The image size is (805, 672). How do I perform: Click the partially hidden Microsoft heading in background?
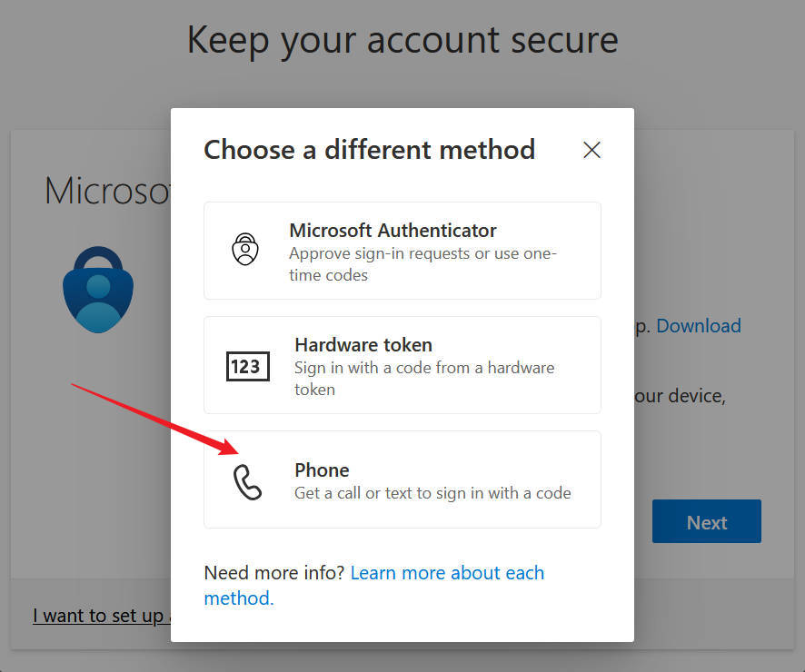[x=107, y=191]
